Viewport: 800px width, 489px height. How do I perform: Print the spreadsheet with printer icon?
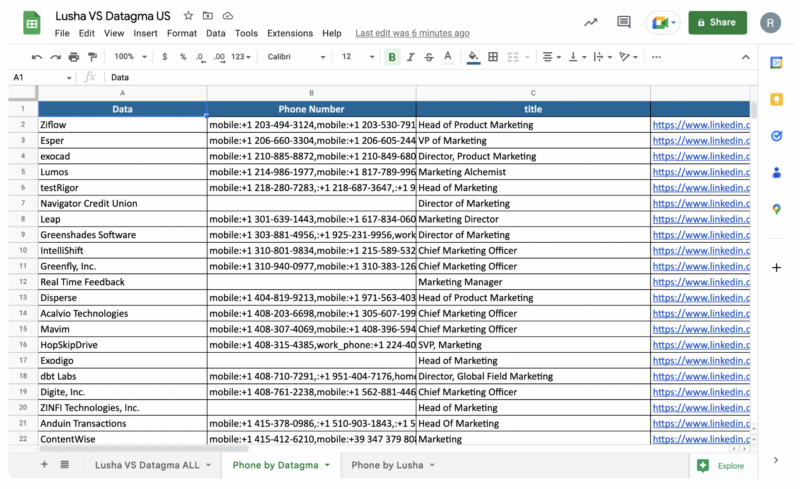[74, 57]
